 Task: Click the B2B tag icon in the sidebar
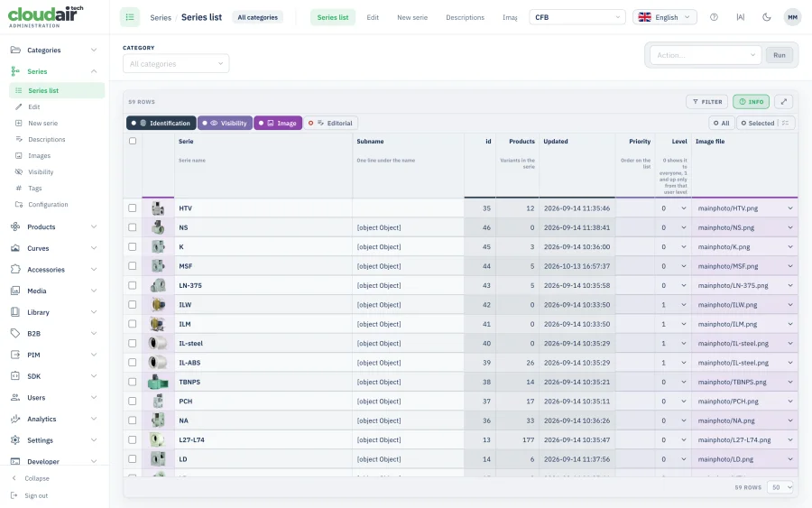15,333
